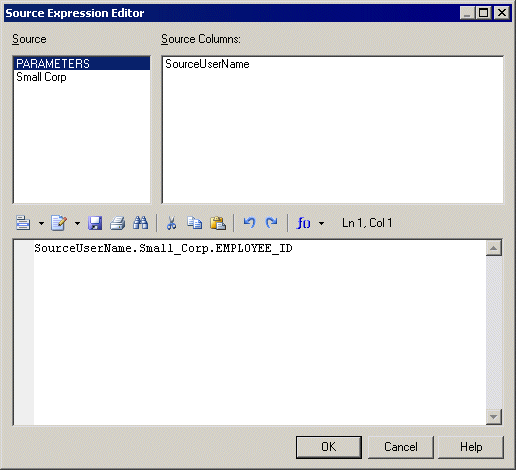This screenshot has width=516, height=470.
Task: Undo the last edit
Action: 249,223
